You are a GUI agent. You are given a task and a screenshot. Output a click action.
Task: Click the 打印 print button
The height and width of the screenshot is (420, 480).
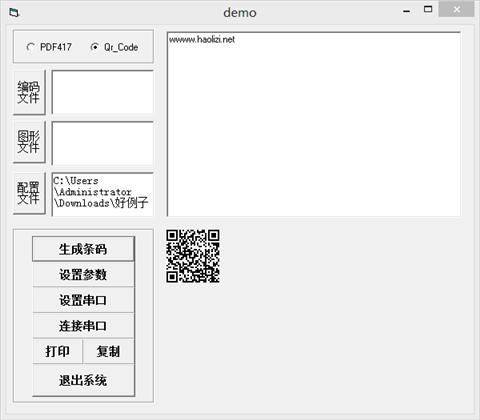pyautogui.click(x=57, y=351)
